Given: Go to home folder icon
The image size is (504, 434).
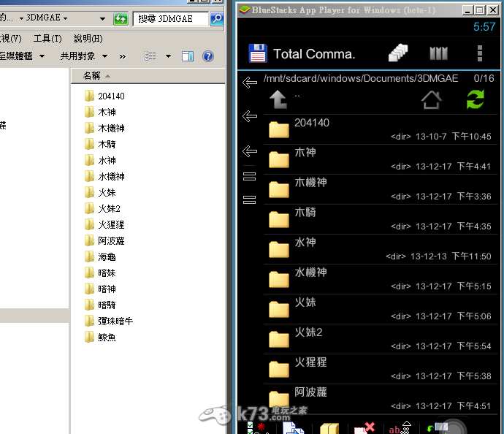Looking at the screenshot, I should click(x=432, y=99).
